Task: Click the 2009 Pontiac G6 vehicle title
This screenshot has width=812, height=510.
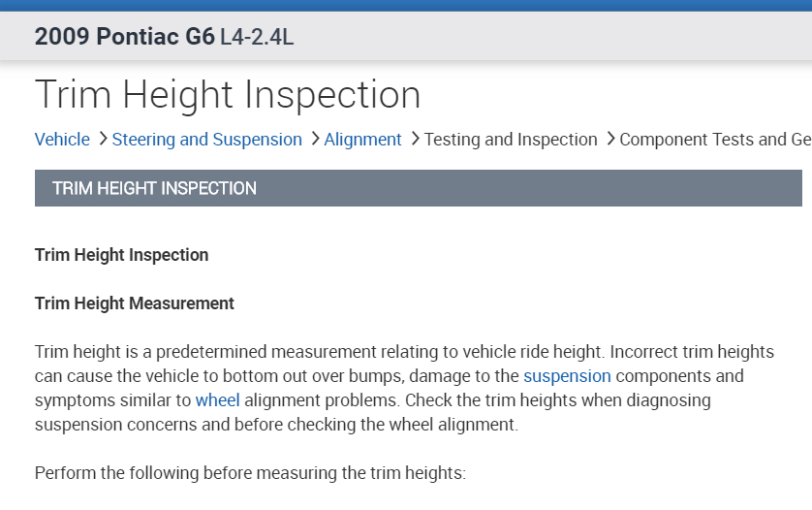Action: coord(124,38)
